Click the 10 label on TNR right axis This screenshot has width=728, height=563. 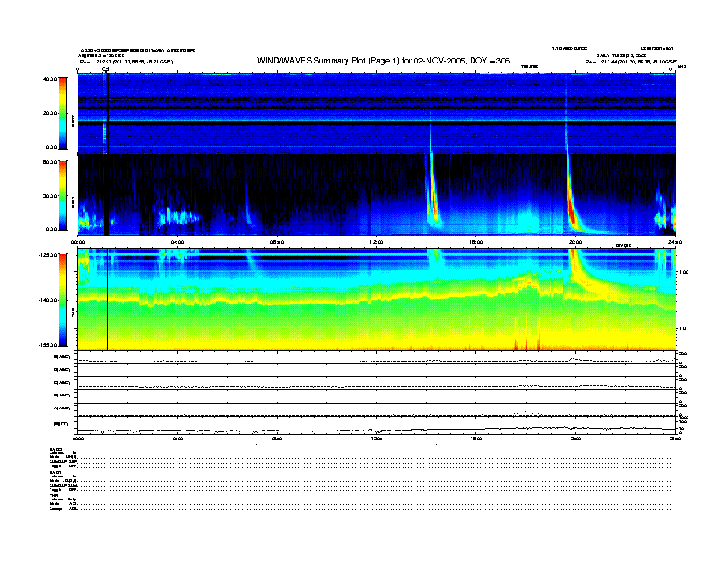point(681,328)
